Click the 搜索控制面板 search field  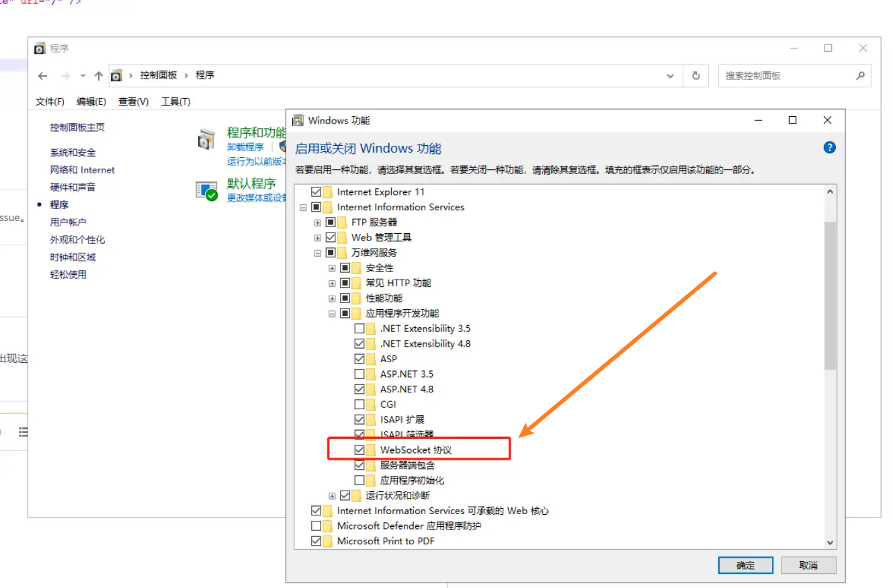pos(786,76)
